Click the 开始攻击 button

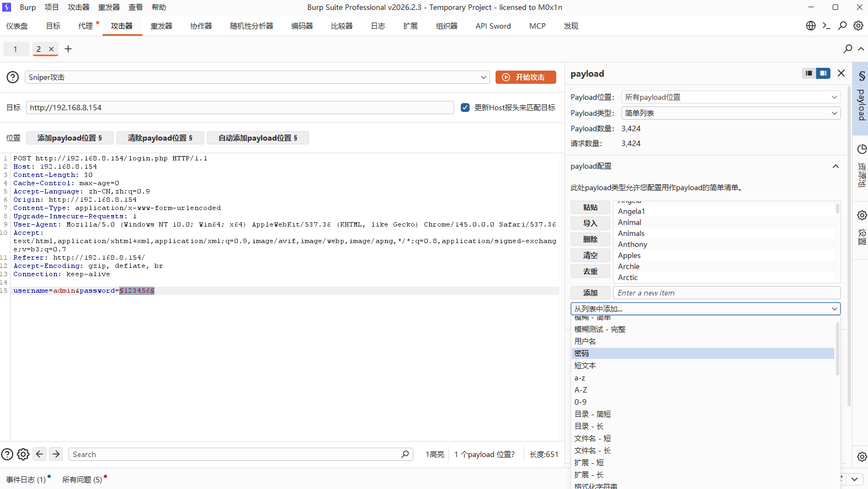click(525, 78)
